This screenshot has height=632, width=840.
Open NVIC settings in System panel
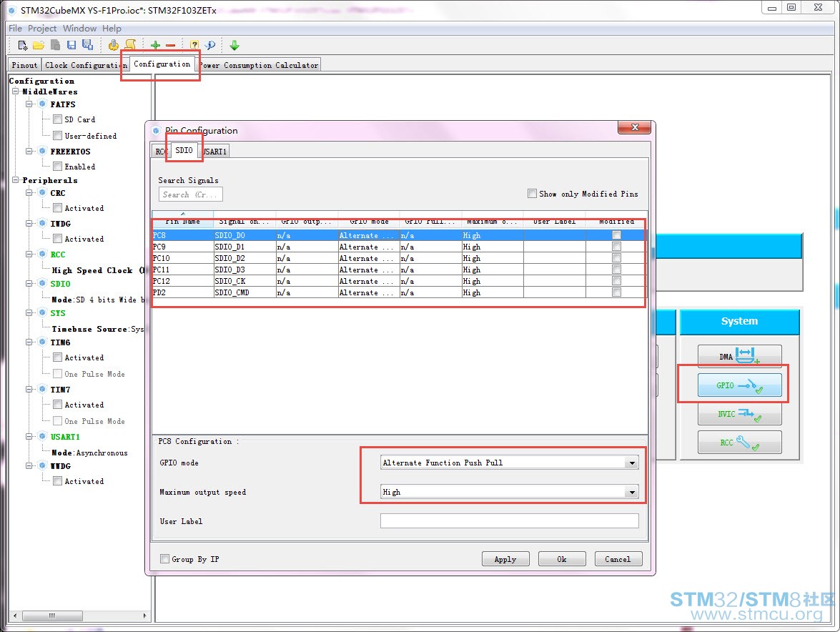coord(739,414)
